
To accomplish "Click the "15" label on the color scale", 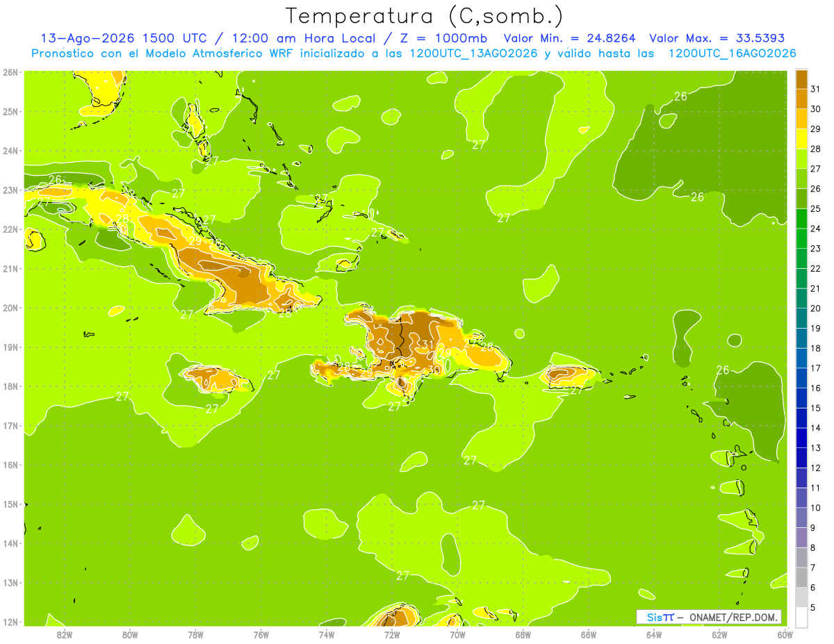I will (816, 408).
